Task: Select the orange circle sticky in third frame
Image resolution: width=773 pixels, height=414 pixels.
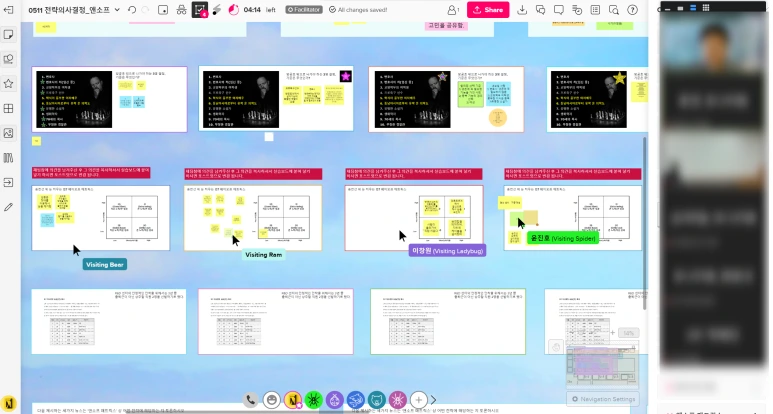Action: click(x=497, y=118)
